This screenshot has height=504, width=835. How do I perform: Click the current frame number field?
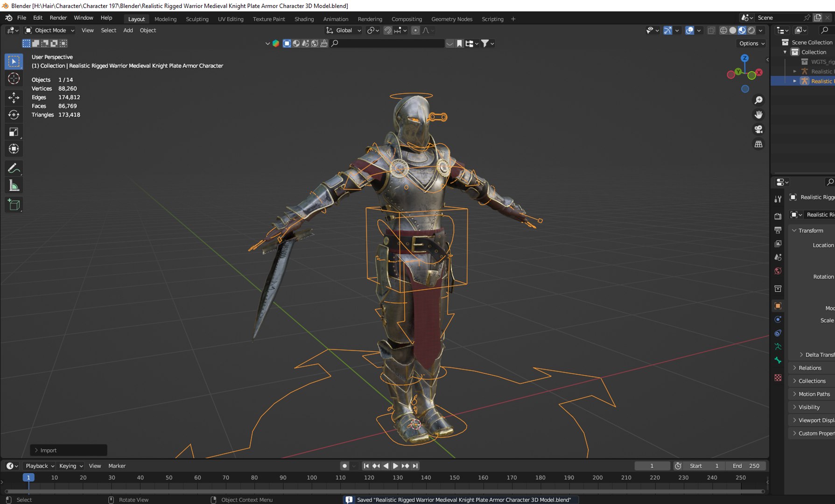tap(652, 466)
